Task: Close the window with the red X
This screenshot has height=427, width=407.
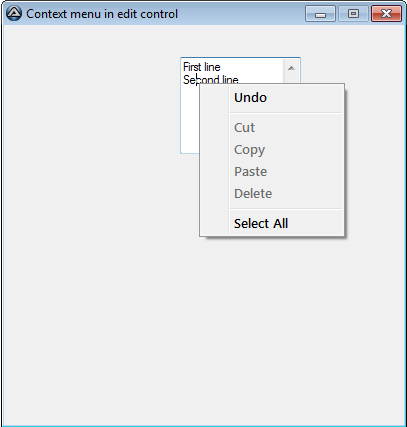Action: click(x=386, y=14)
